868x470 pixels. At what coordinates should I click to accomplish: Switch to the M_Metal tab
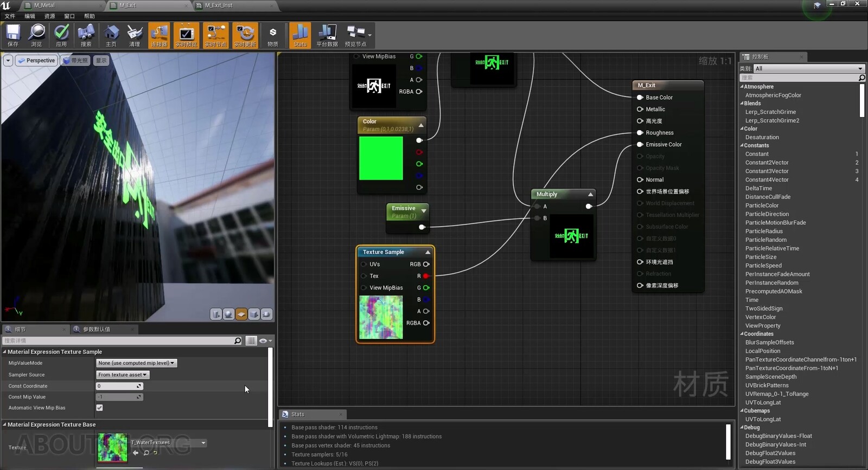[x=44, y=5]
